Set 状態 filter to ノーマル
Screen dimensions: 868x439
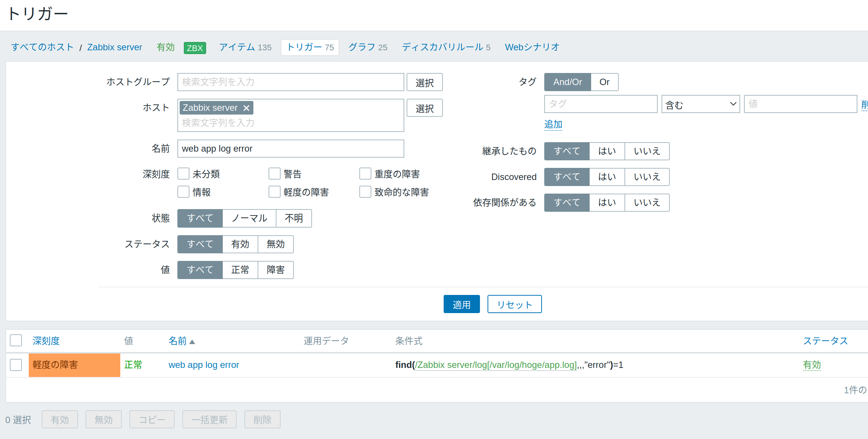249,218
